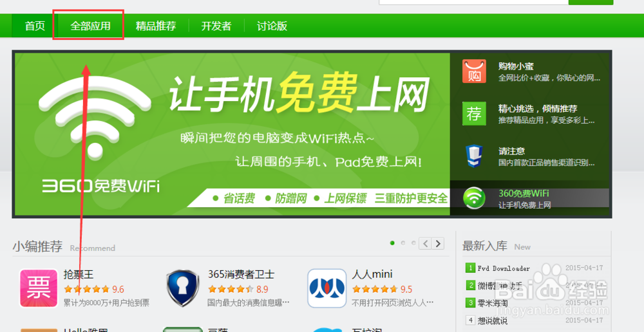
Task: Open the 精品推荐 tab
Action: coord(156,26)
